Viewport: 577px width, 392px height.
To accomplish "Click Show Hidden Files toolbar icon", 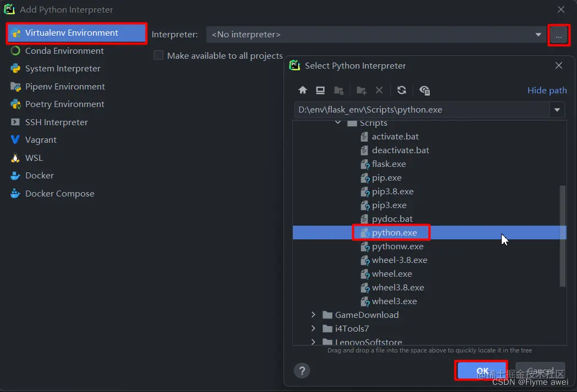I will [x=424, y=90].
